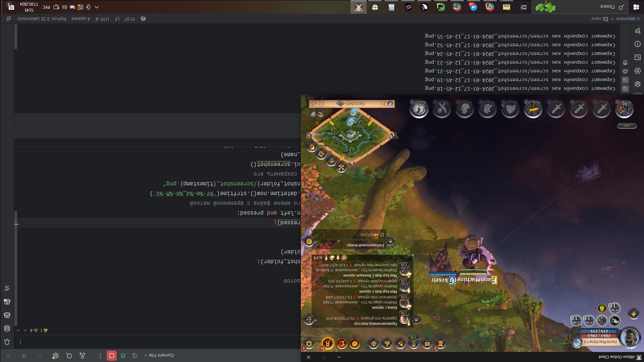This screenshot has width=644, height=362.
Task: Toggle the orange round icon under the zone bar
Action: click(x=321, y=114)
